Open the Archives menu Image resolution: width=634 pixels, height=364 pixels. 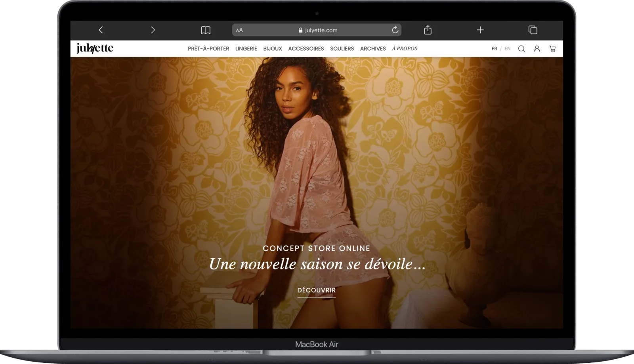tap(373, 49)
